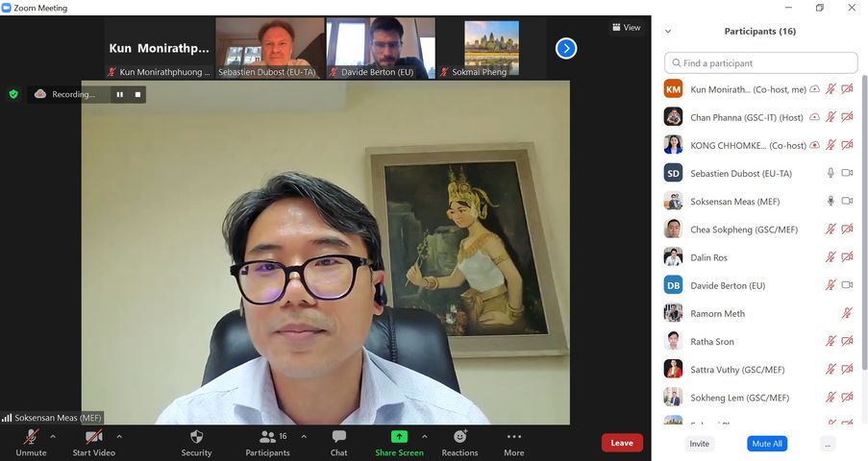Click the Find a participant search field
This screenshot has width=868, height=461.
tap(760, 63)
